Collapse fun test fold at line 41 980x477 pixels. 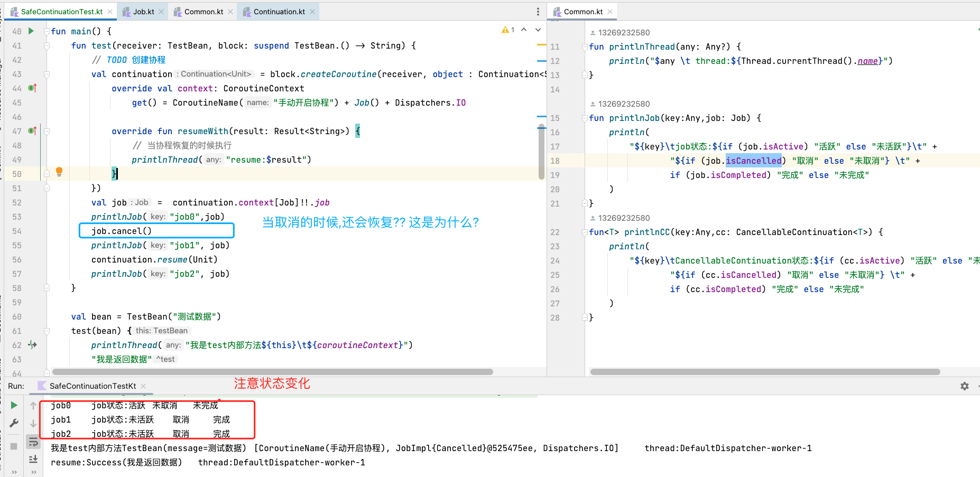coord(47,46)
